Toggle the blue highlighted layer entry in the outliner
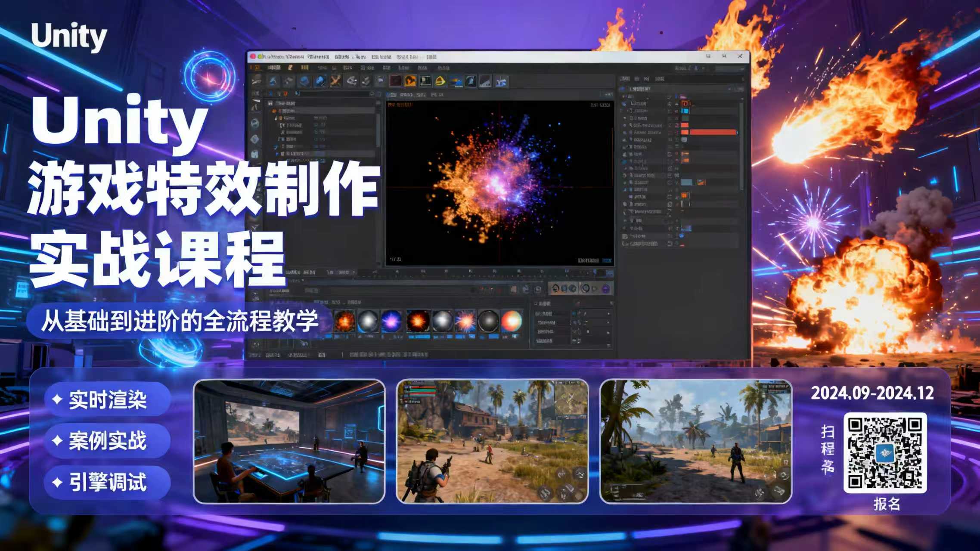 tap(685, 111)
